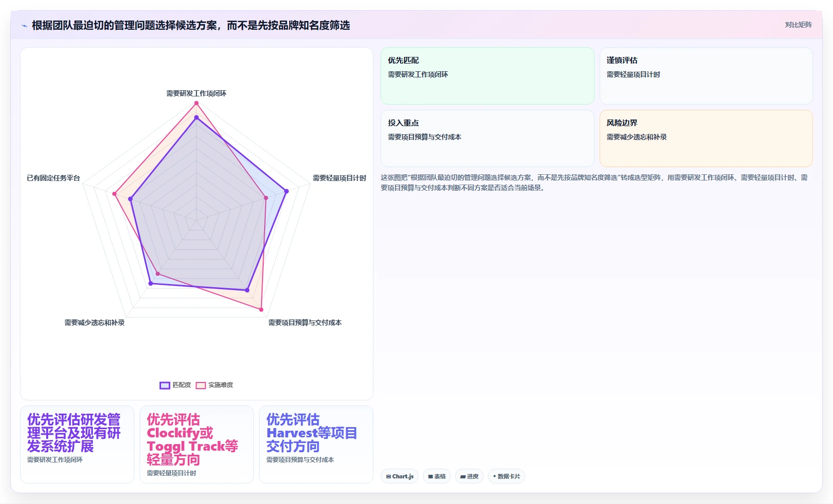Select the 投入重点 matrix card

coord(487,138)
